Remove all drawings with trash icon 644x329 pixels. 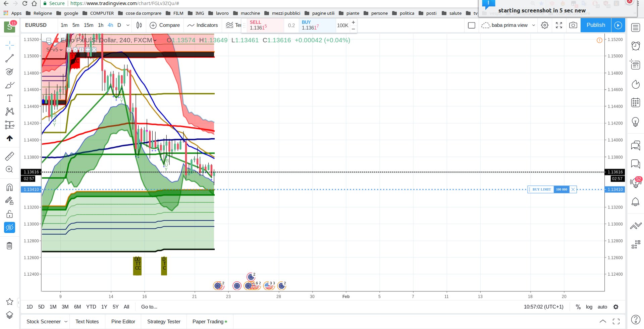click(10, 246)
